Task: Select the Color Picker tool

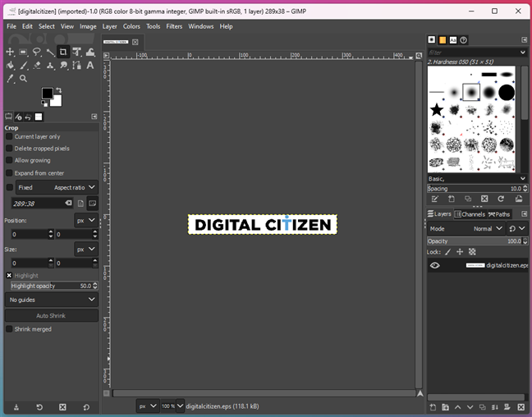Action: click(10, 79)
